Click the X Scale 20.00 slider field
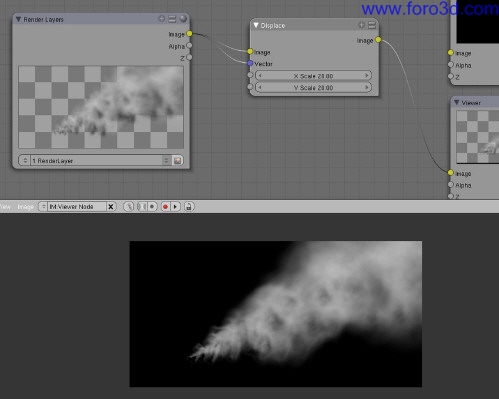The height and width of the screenshot is (399, 499). (313, 76)
